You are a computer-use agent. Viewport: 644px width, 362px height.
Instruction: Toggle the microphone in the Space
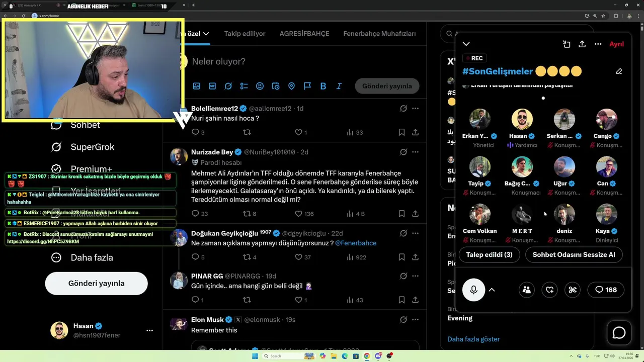click(473, 290)
